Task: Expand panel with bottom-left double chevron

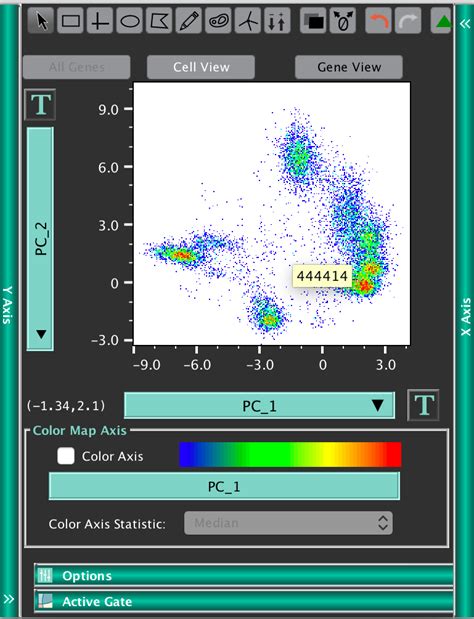Action: [x=9, y=599]
